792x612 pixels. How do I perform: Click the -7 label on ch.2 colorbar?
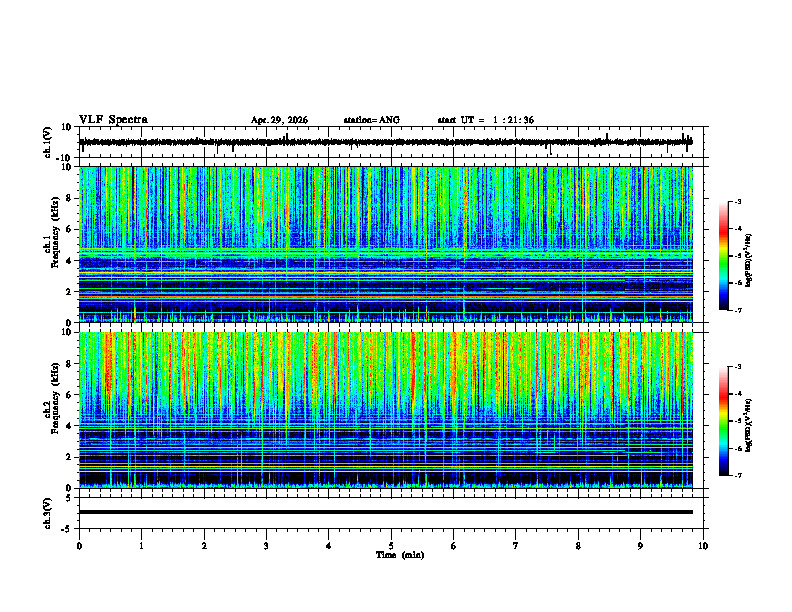[738, 476]
